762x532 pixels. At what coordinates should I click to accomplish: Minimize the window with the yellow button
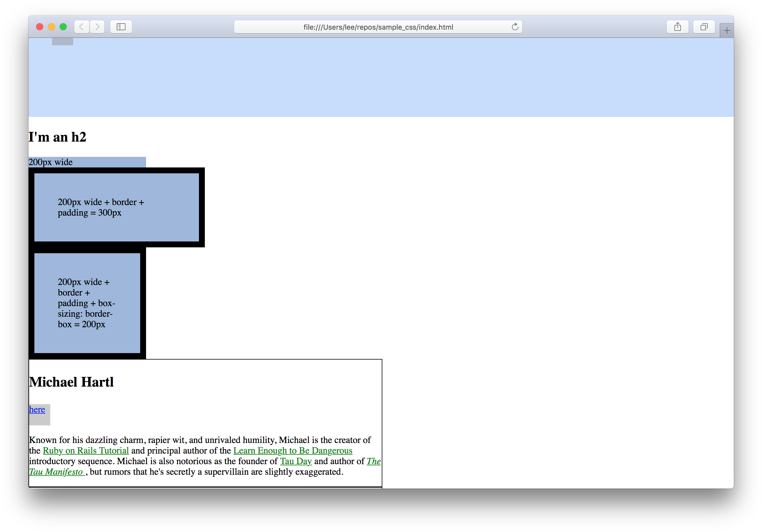pos(51,27)
